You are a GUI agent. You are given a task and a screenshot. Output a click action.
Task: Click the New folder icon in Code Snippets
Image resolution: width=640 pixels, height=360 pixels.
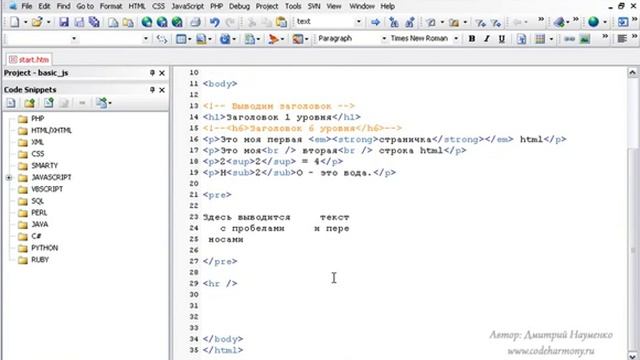(x=29, y=103)
